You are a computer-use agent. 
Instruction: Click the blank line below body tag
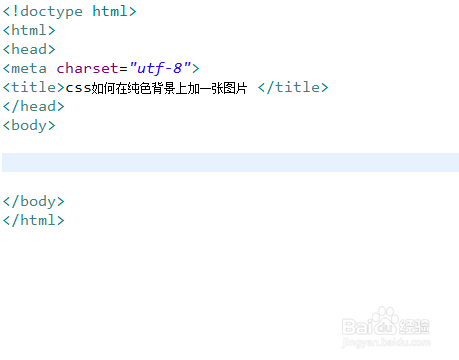pos(230,144)
